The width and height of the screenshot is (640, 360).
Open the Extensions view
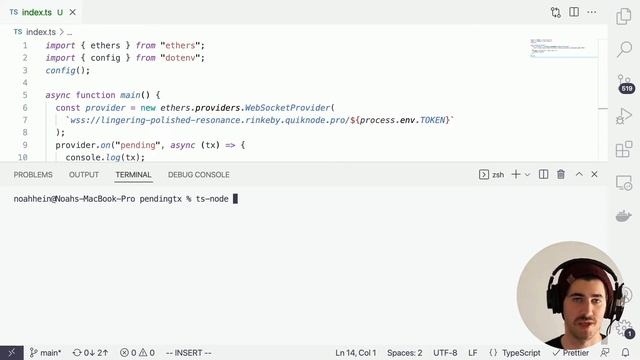tap(624, 149)
